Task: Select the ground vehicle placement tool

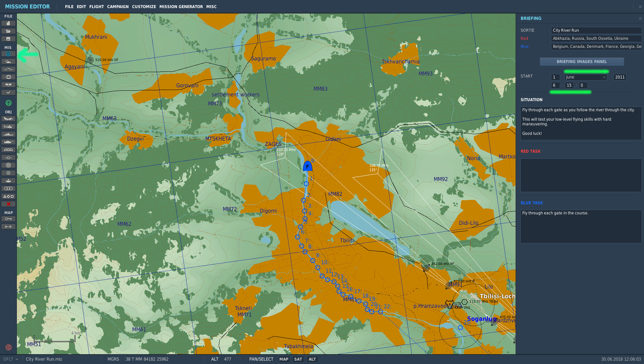Action: pyautogui.click(x=8, y=142)
